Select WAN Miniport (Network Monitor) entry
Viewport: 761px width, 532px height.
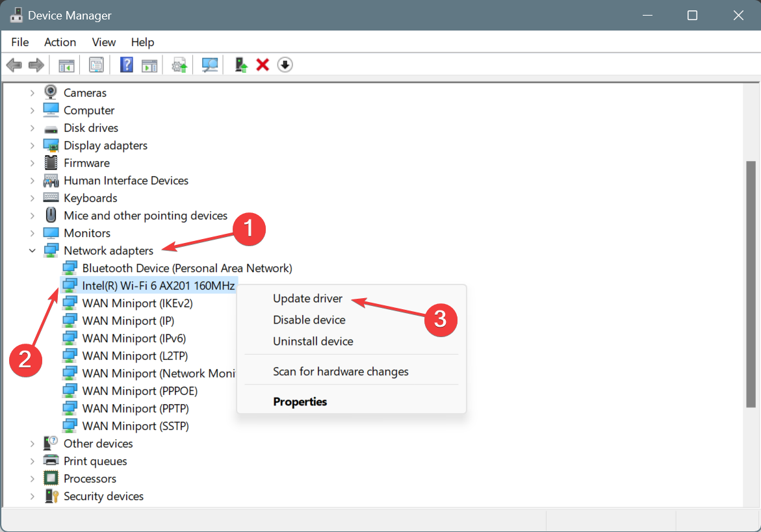click(x=159, y=374)
